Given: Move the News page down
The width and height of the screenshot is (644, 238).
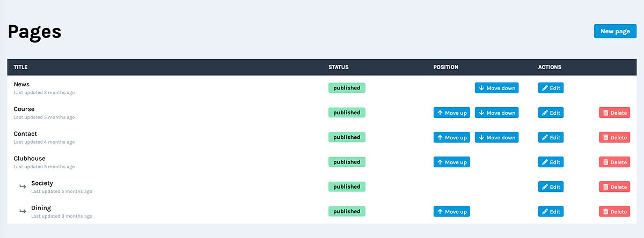Looking at the screenshot, I should coord(496,88).
